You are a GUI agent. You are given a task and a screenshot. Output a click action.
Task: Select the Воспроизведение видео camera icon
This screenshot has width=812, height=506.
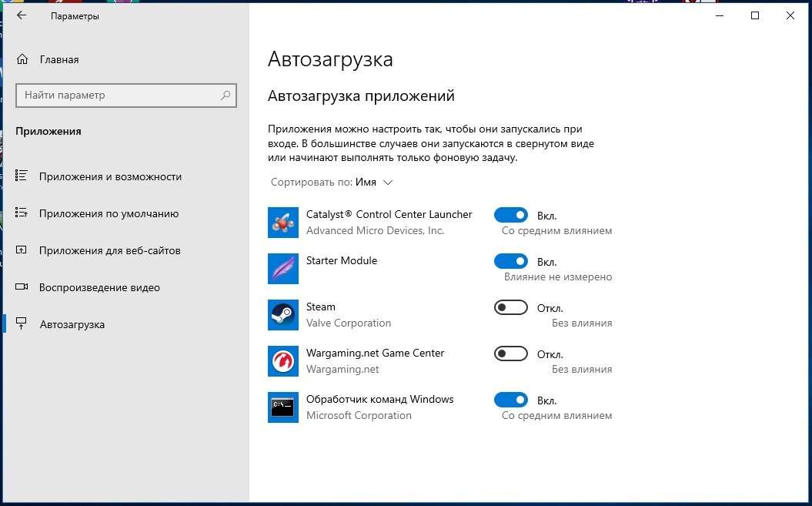(22, 287)
